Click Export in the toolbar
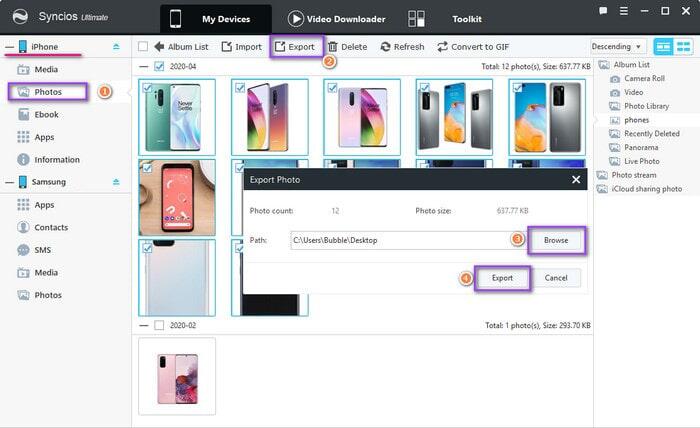Viewport: 700px width, 428px height. 295,46
